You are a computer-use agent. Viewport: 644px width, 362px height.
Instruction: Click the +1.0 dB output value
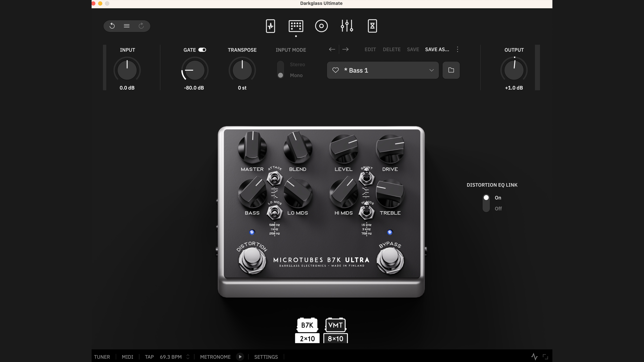point(514,88)
